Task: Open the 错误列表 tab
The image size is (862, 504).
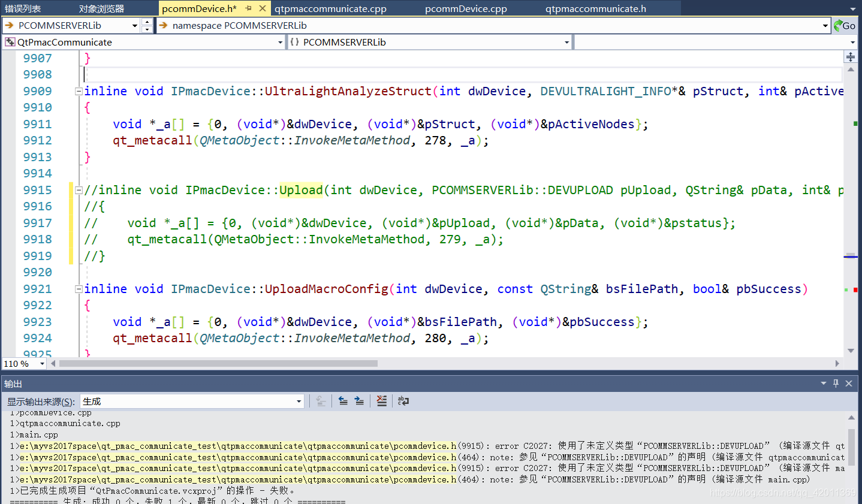Action: pyautogui.click(x=23, y=8)
